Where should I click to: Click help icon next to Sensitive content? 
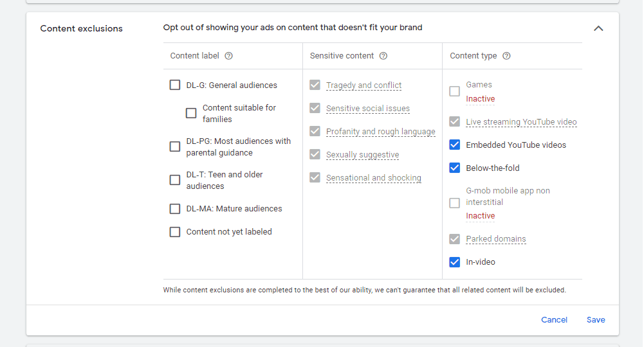[383, 56]
